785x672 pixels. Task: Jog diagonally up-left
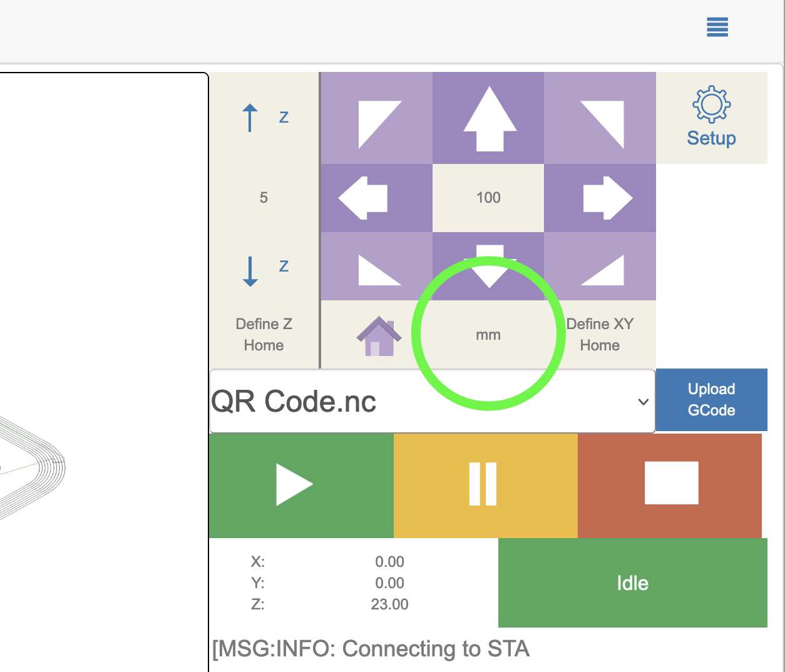click(x=377, y=118)
